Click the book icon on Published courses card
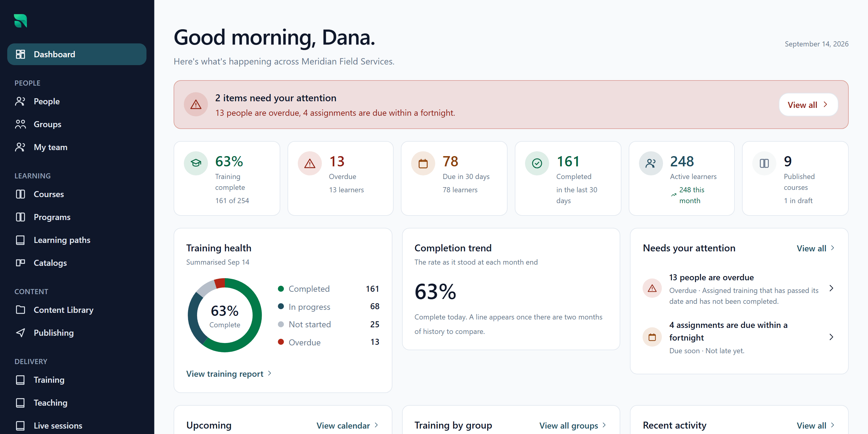This screenshot has width=868, height=434. (x=764, y=163)
